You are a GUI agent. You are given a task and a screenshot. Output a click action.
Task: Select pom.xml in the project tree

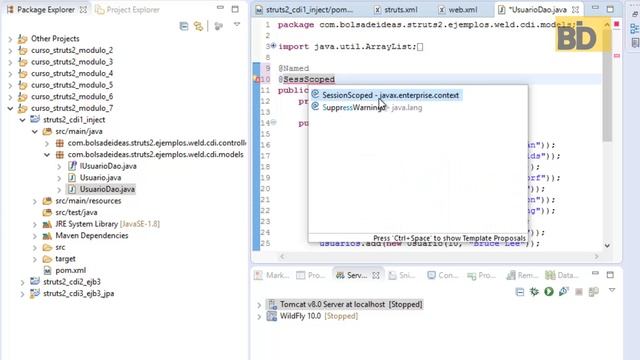[x=71, y=271]
